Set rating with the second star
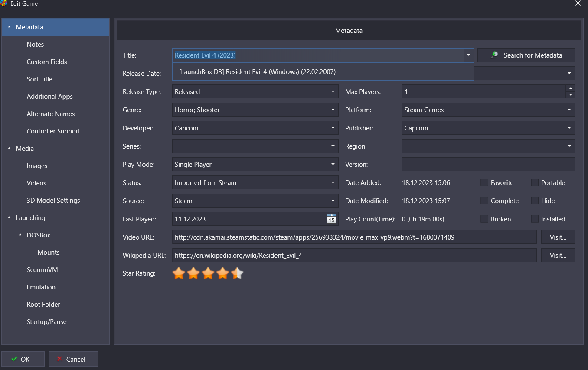 [x=193, y=273]
